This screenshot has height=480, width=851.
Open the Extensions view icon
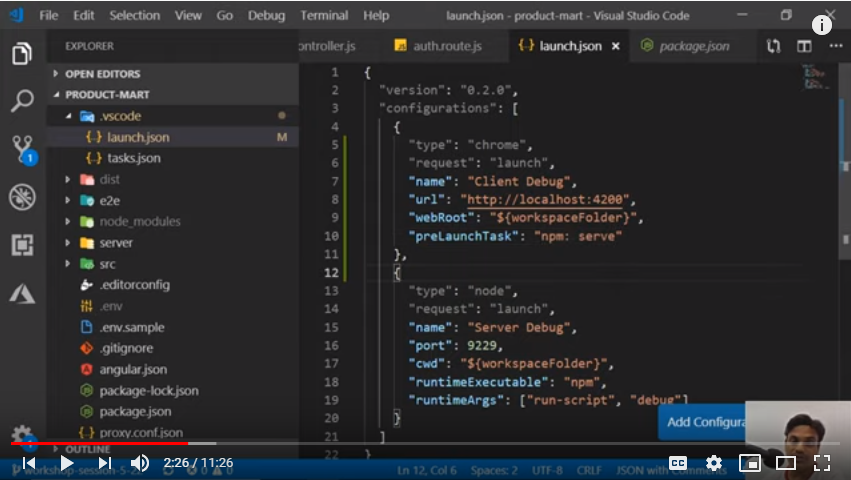(x=22, y=245)
